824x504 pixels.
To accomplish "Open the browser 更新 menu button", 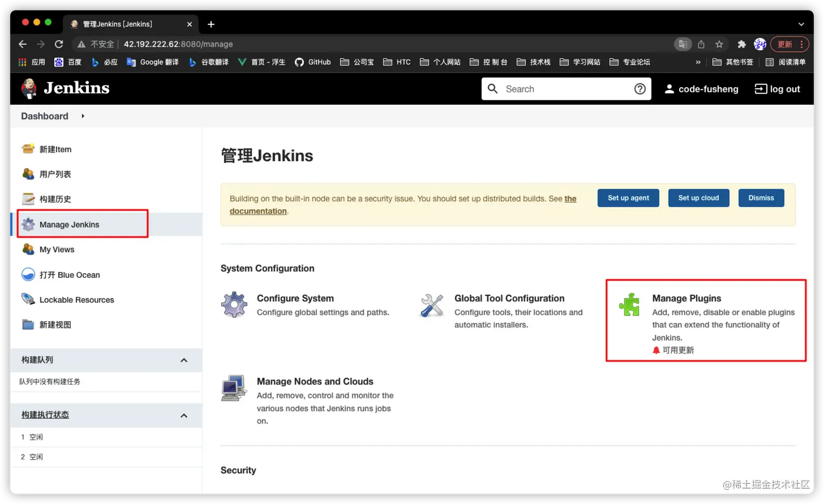I will pos(790,44).
